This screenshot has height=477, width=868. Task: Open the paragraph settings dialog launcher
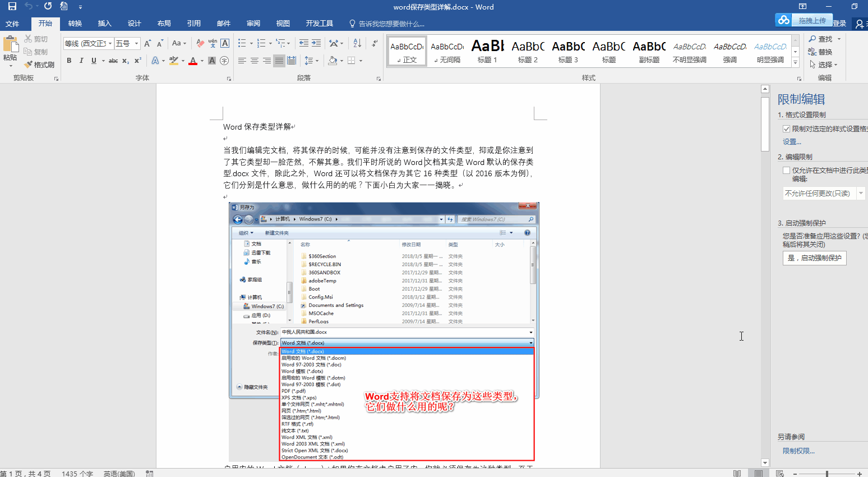pos(379,79)
